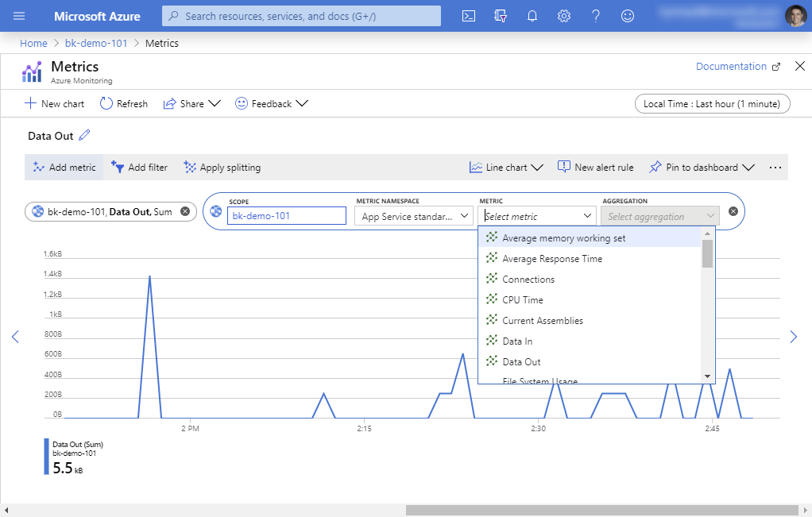The height and width of the screenshot is (517, 812).
Task: Launch Cloud Shell from the top bar
Action: click(x=469, y=16)
